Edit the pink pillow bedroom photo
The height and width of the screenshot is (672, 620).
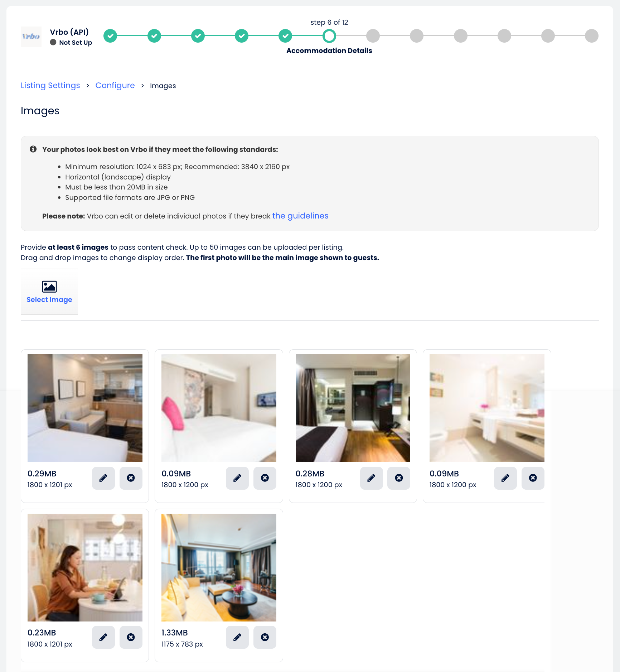pyautogui.click(x=237, y=478)
